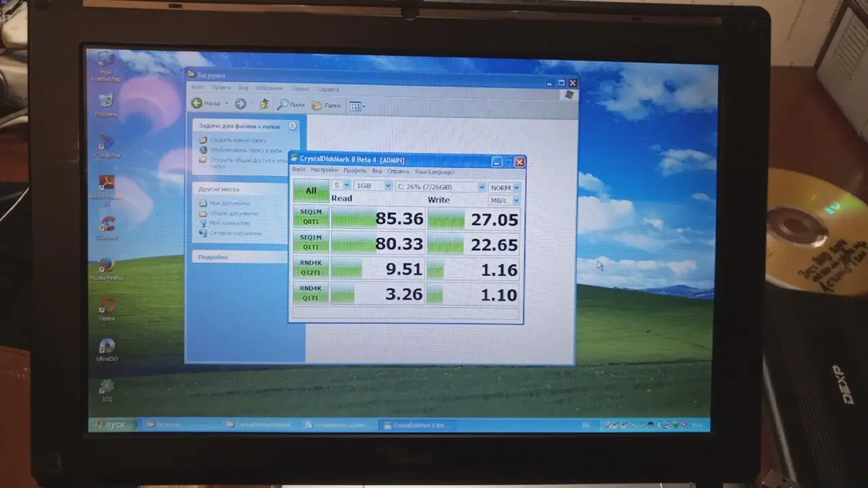Select the ICQ desktop icon

106,390
